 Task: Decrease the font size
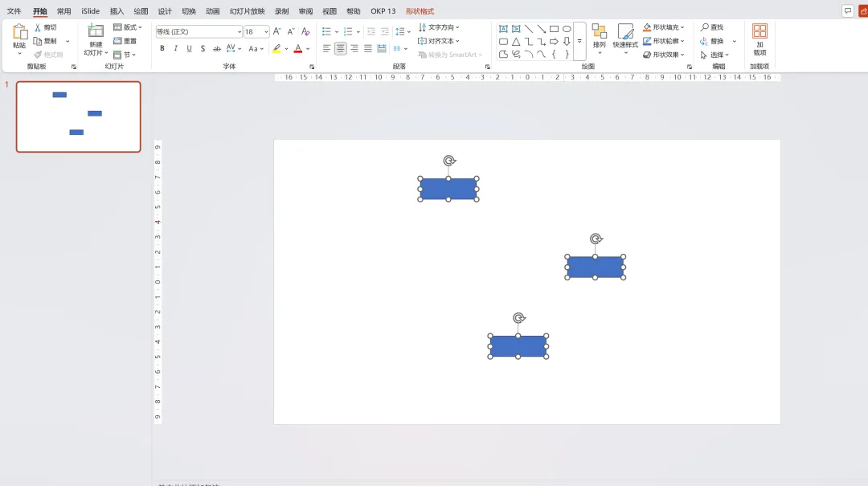tap(291, 31)
